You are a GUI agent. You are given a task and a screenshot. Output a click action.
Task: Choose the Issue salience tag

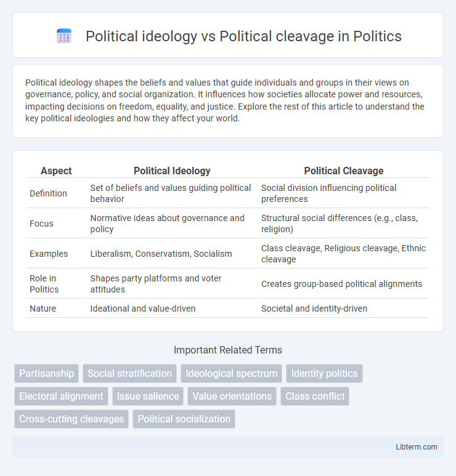(148, 396)
